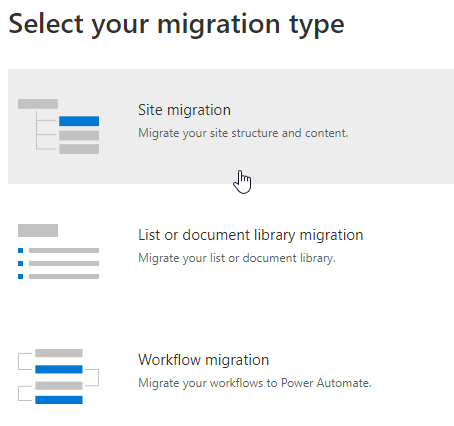Click the gray header bar in list icon
454x426 pixels.
[38, 230]
